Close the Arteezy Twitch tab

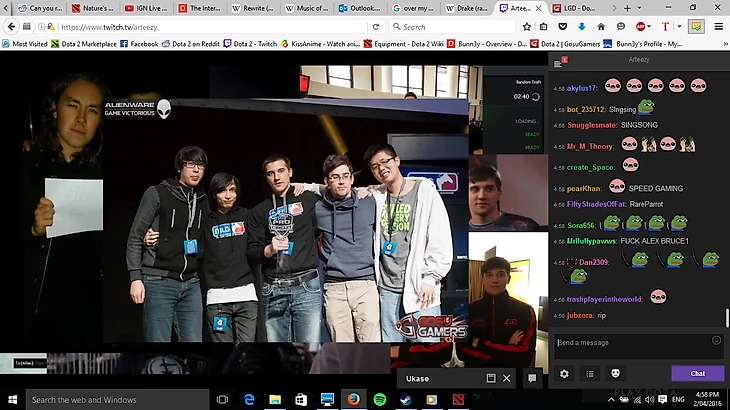point(539,8)
